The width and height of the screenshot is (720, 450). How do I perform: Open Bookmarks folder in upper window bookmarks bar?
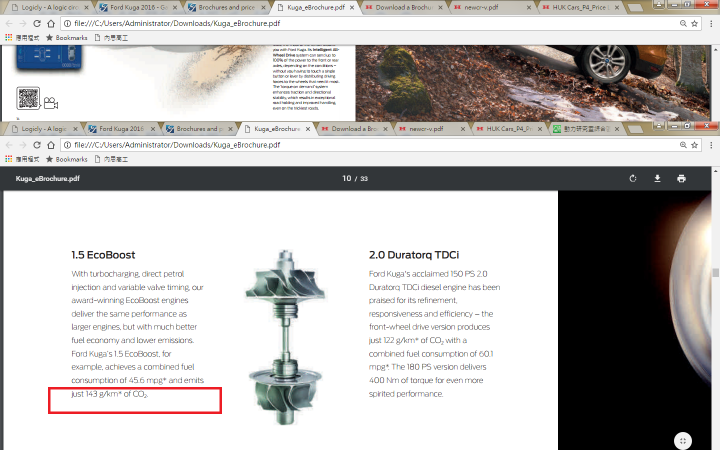67,37
